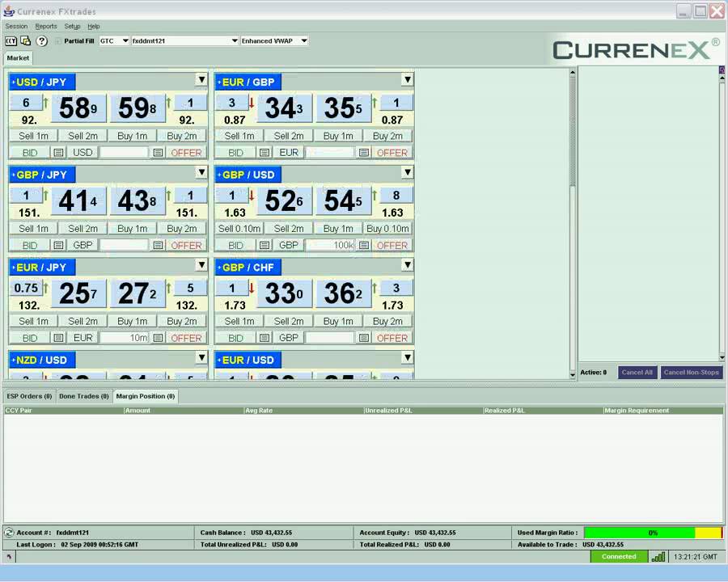Expand the GBP/JPY panel dropdown arrow
728x582 pixels.
point(201,173)
